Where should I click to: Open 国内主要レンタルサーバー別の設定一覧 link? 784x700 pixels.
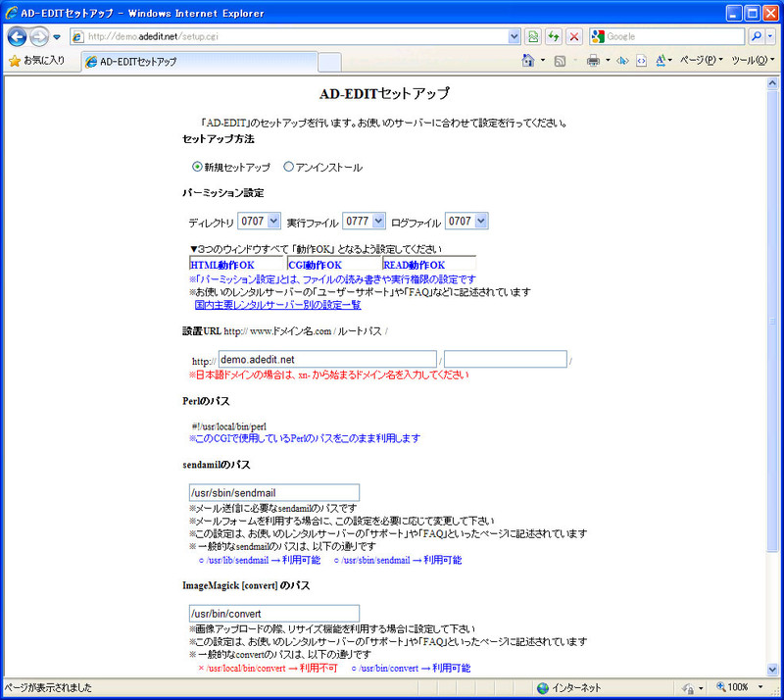point(278,305)
